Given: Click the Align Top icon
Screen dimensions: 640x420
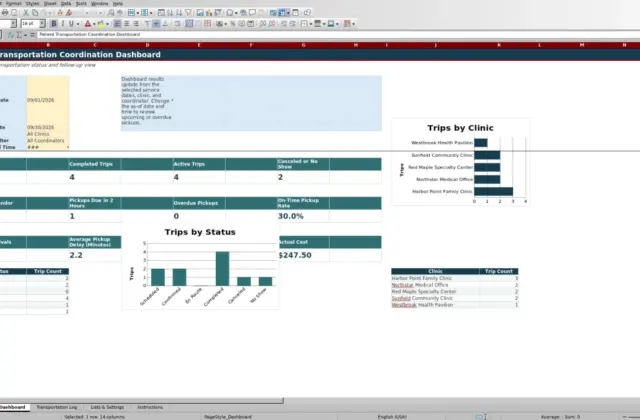Looking at the screenshot, I should pos(148,24).
